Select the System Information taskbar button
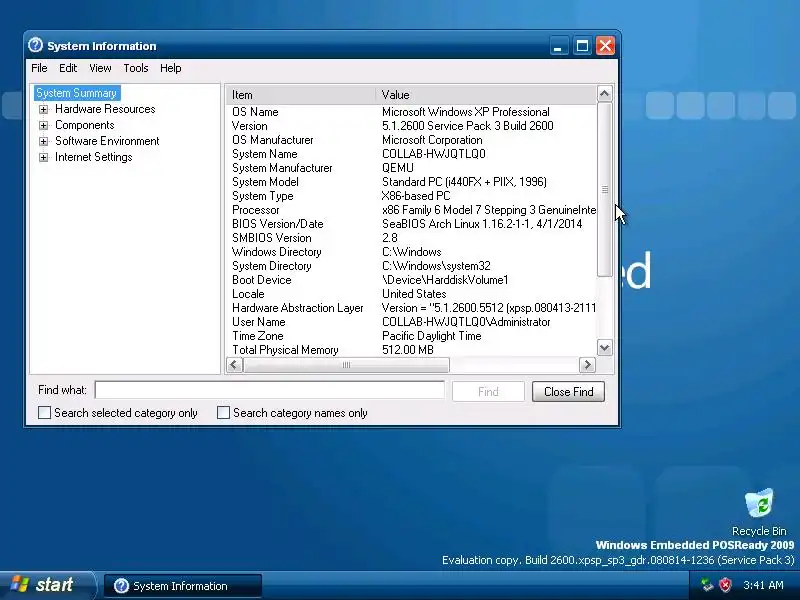Screen dimensions: 800x600 click(183, 586)
